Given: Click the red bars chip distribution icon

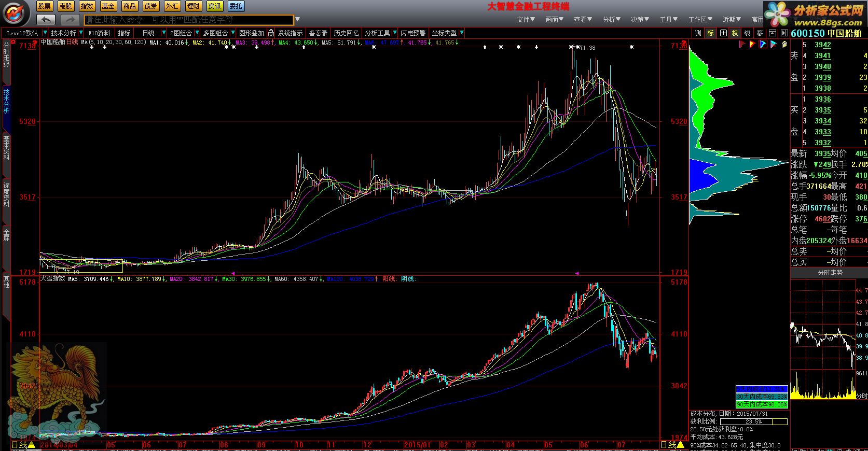Looking at the screenshot, I should [742, 44].
